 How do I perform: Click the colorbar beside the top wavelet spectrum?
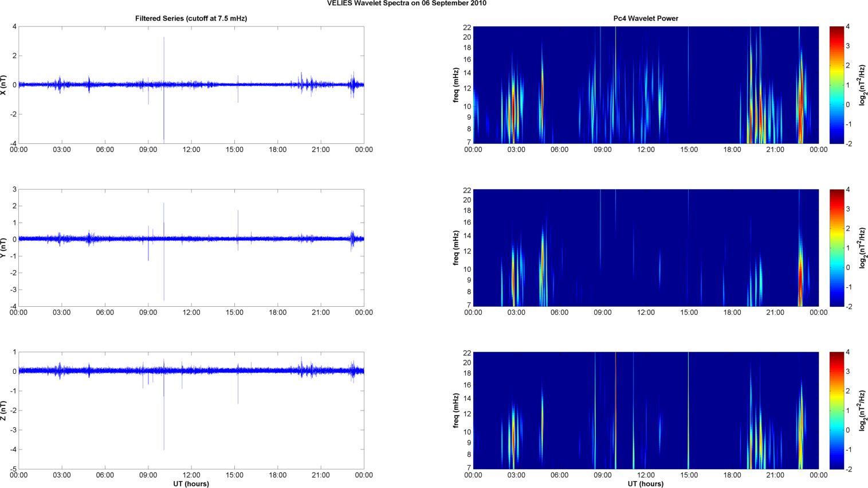(836, 85)
